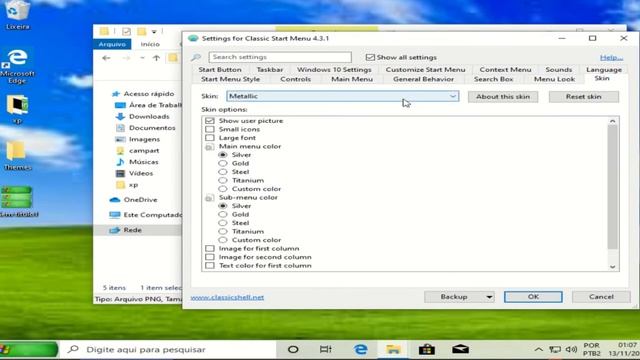Select OneDrive in Explorer sidebar
This screenshot has width=640, height=360.
(140, 200)
